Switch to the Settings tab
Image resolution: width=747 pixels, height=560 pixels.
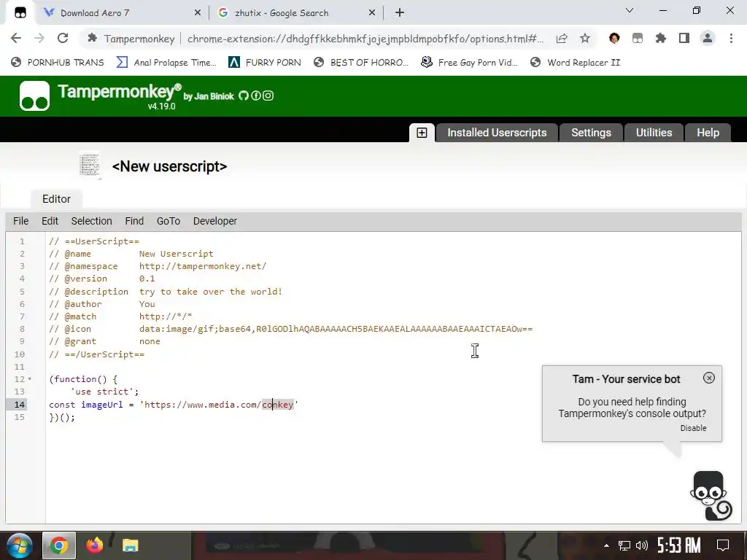pyautogui.click(x=591, y=133)
